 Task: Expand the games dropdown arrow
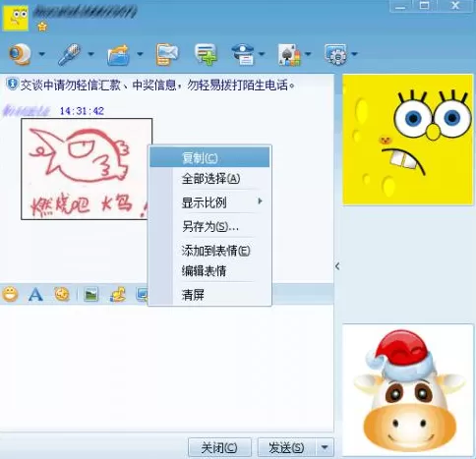308,54
